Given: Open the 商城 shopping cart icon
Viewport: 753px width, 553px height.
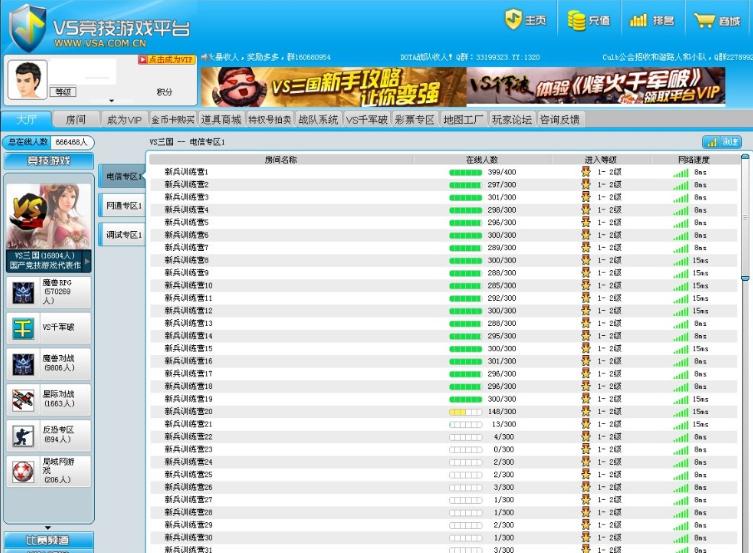Looking at the screenshot, I should click(x=704, y=21).
